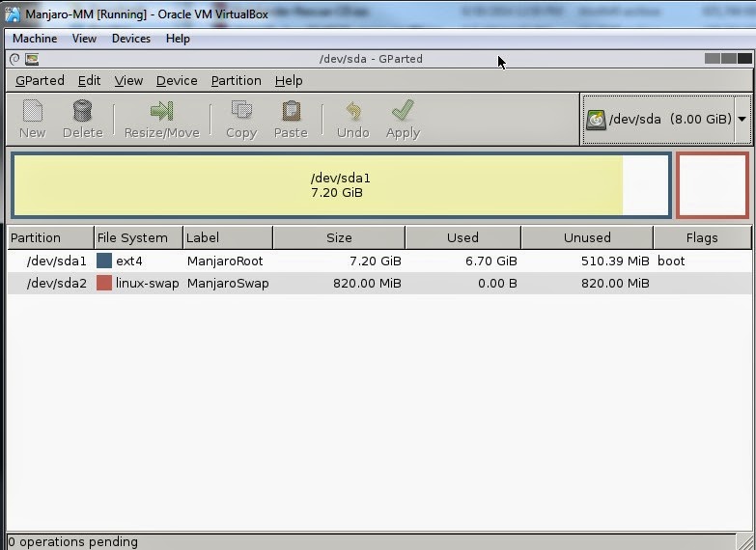The height and width of the screenshot is (550, 756).
Task: Click the boot flag cell
Action: pos(671,261)
